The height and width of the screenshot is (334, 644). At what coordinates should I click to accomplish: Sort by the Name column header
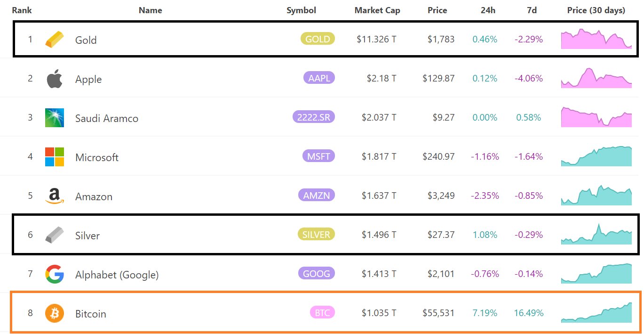pyautogui.click(x=151, y=10)
